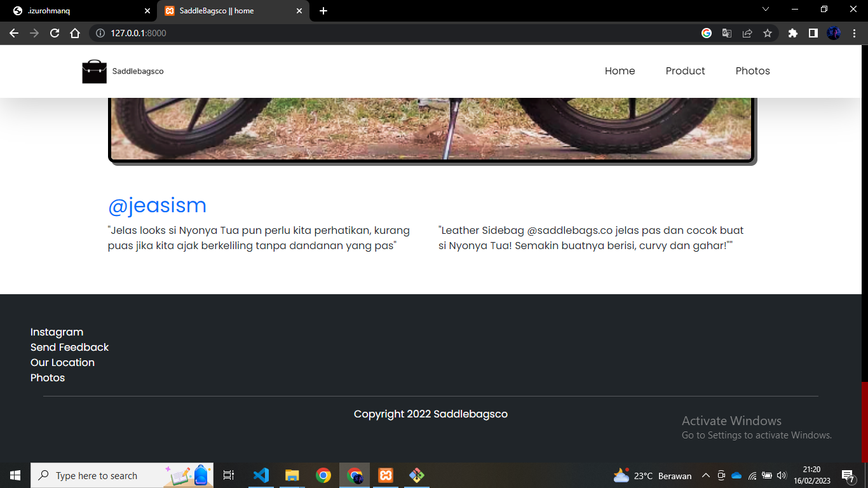The image size is (868, 488).
Task: Click the quote starting "Leather Sidebag
Action: point(591,238)
